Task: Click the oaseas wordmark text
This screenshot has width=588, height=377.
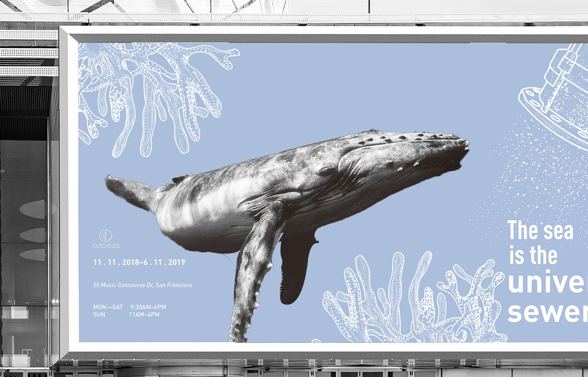Action: coord(106,245)
